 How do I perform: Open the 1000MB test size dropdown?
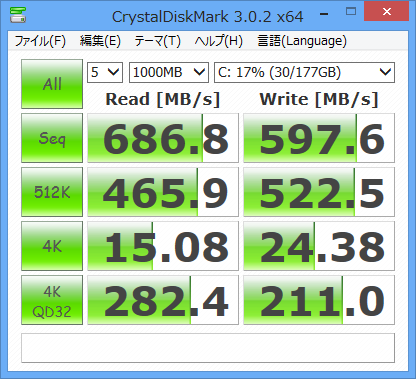[169, 72]
